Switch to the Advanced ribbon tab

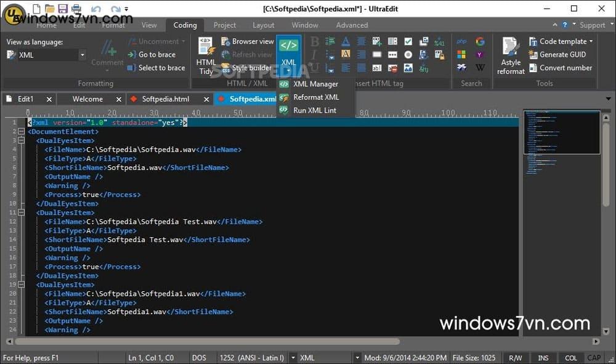pos(352,25)
